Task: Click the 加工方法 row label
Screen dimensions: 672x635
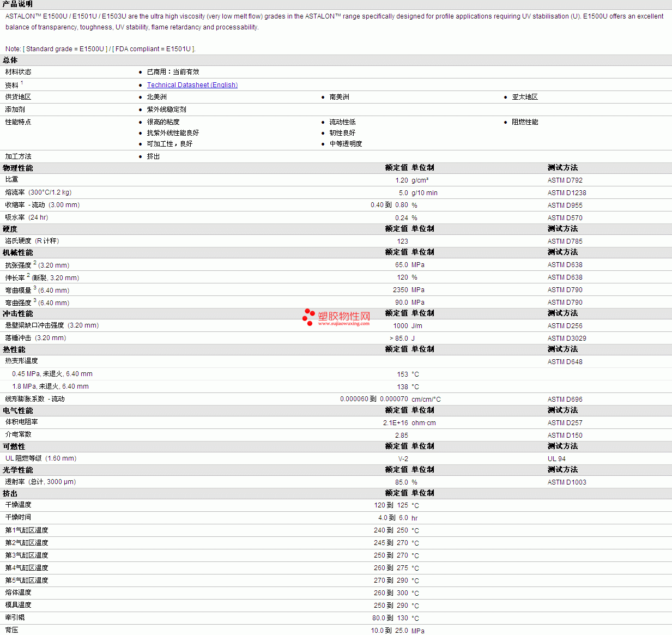Action: click(x=19, y=156)
